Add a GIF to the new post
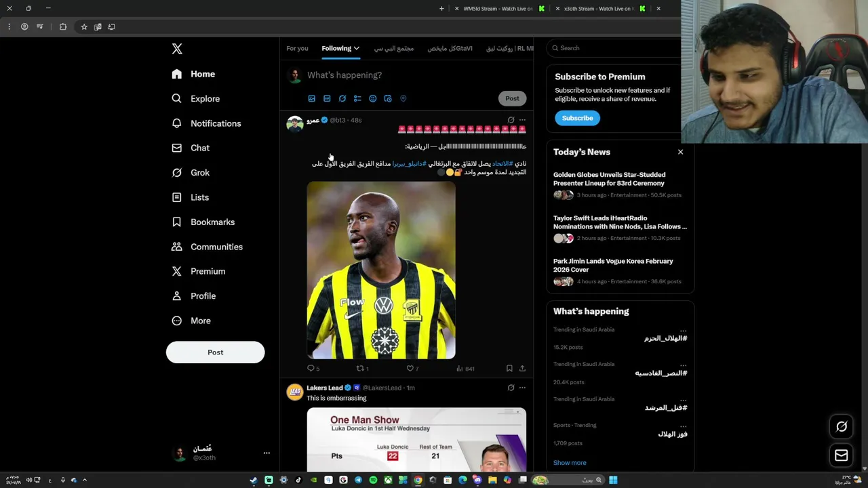 click(327, 98)
